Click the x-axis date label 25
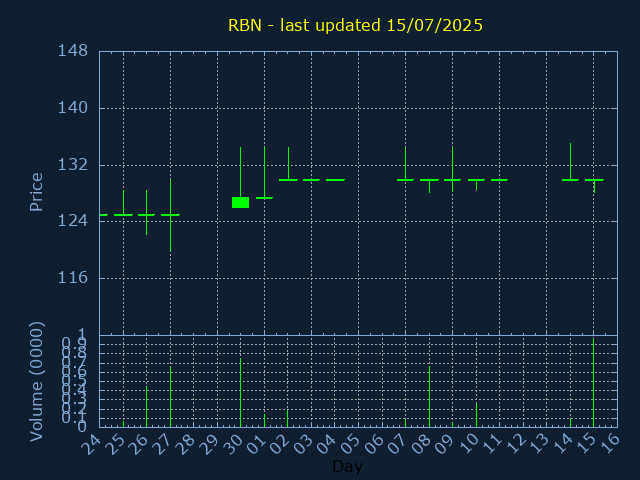This screenshot has width=640, height=480. (x=115, y=444)
